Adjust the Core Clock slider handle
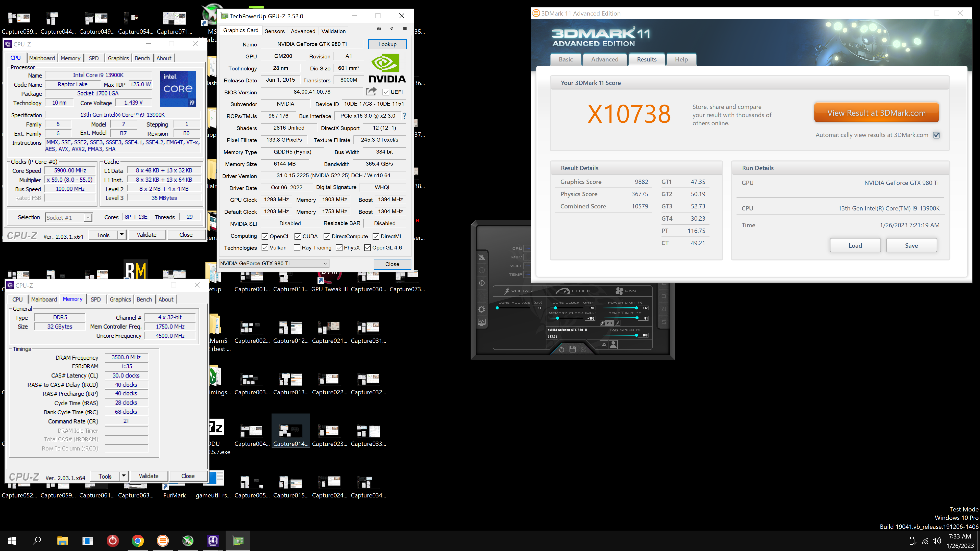This screenshot has width=980, height=551. pos(555,308)
